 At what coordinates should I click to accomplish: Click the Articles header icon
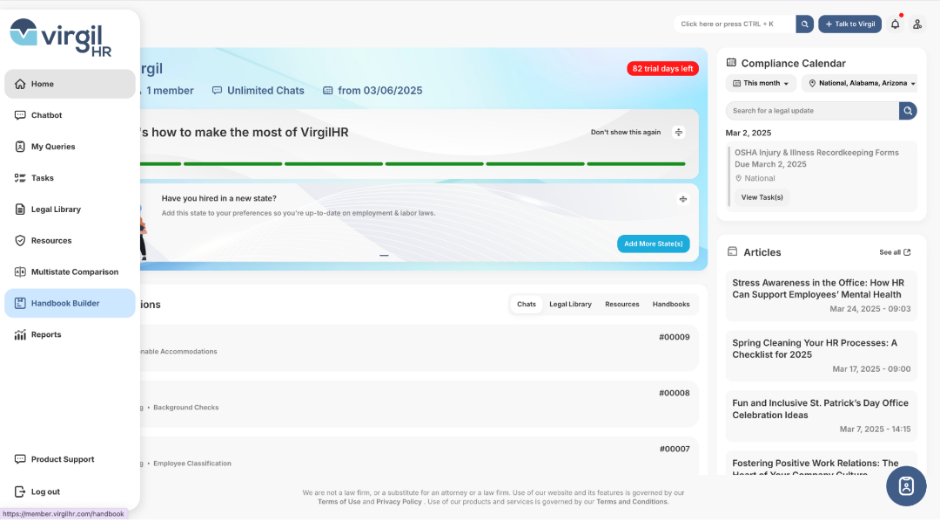[x=732, y=252]
